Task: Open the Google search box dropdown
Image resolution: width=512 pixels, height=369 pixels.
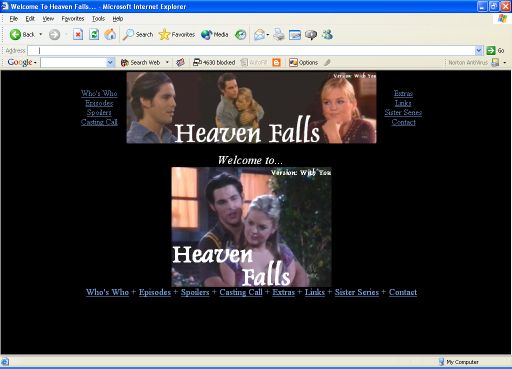Action: (110, 62)
